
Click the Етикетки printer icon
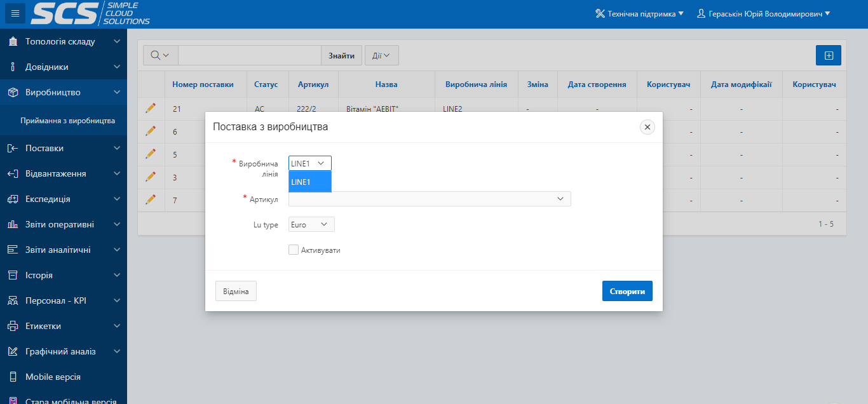click(13, 326)
